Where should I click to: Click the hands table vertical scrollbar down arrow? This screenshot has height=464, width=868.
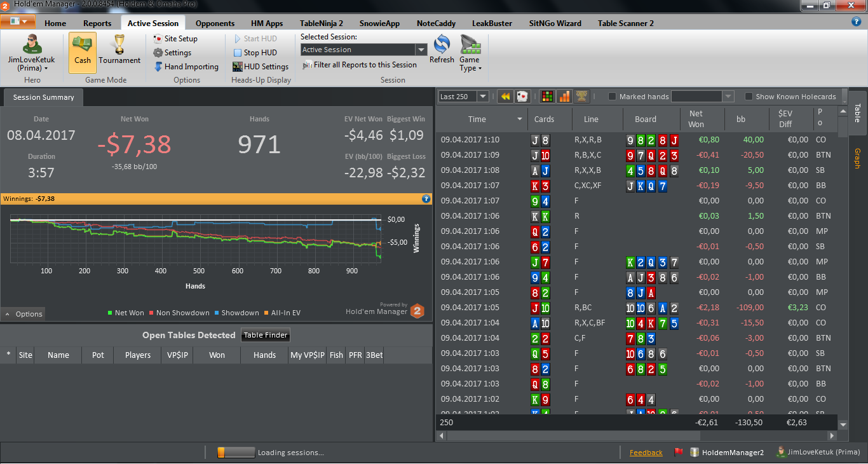(x=843, y=425)
